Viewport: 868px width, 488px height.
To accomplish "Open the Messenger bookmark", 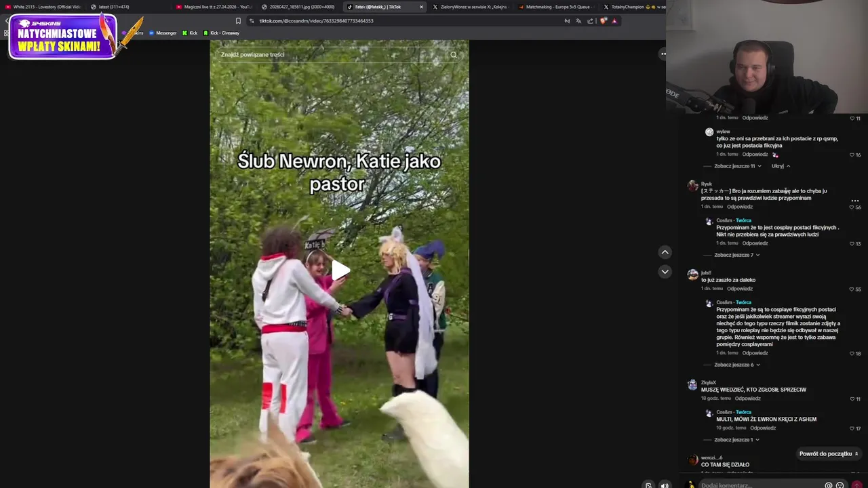I will [163, 33].
